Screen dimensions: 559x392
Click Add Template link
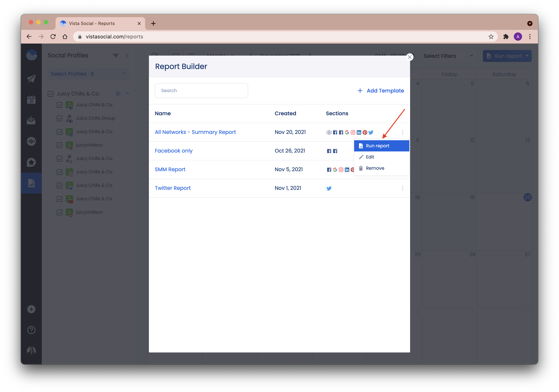click(381, 90)
